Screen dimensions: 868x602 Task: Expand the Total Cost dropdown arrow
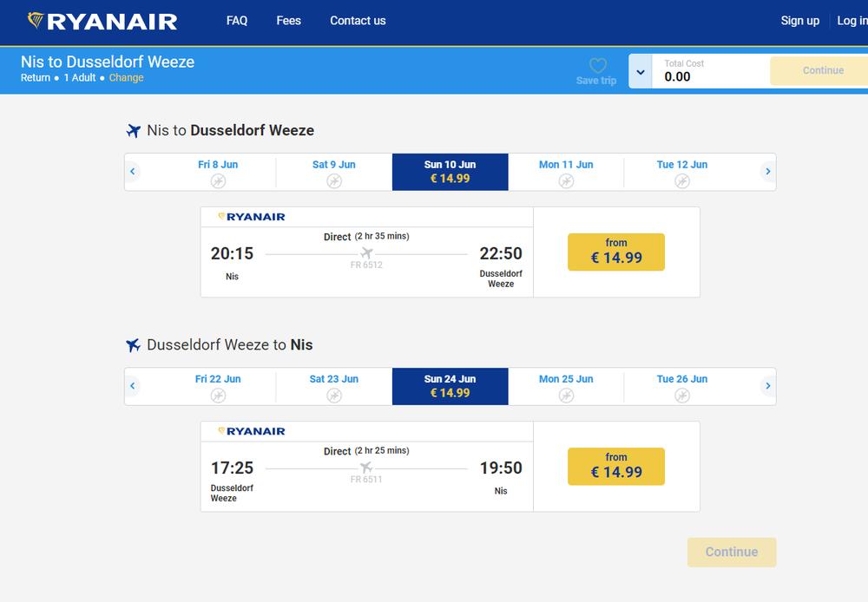click(x=641, y=72)
